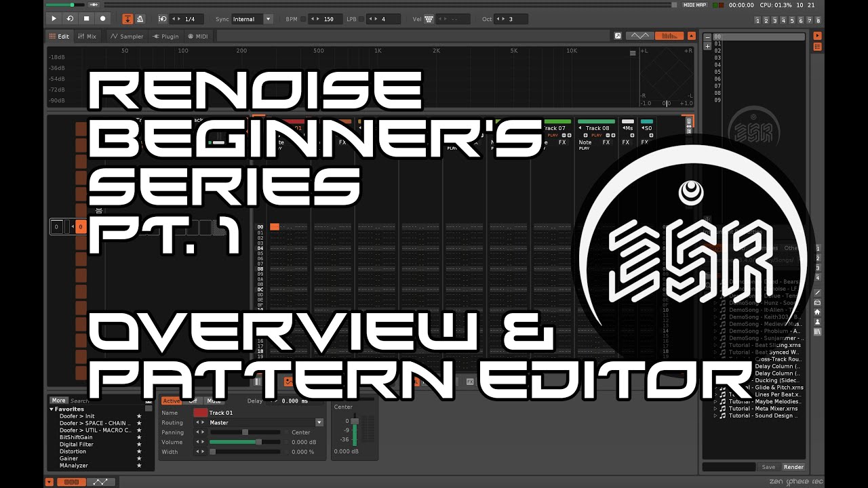Viewport: 868px width, 488px height.
Task: Select Tutorial - Beat Slicing.xrns file
Action: [x=764, y=345]
